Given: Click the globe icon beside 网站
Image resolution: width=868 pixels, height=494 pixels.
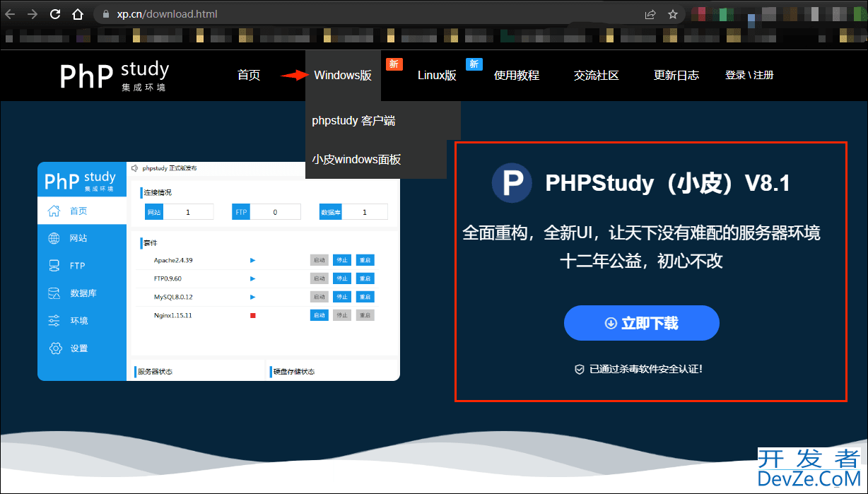Looking at the screenshot, I should tap(54, 238).
